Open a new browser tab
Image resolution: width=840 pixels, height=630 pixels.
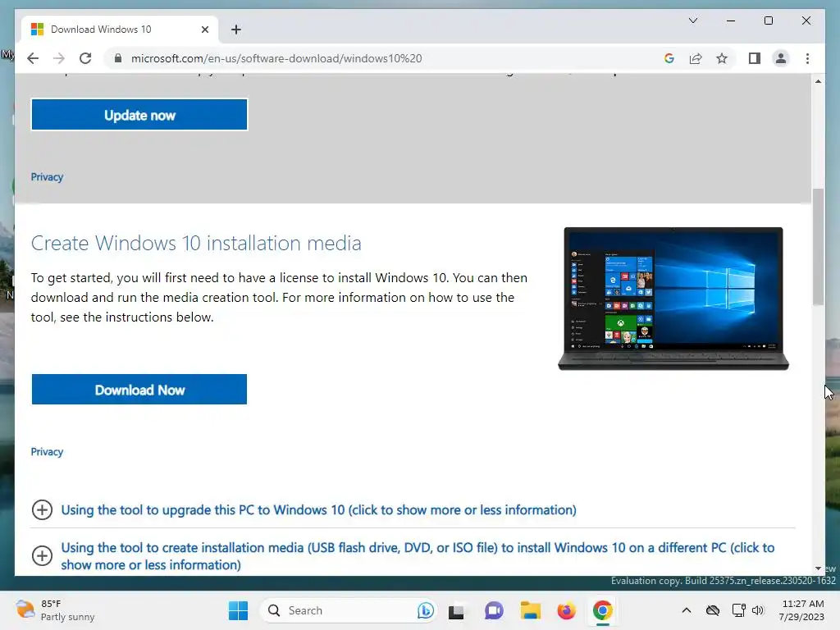tap(236, 30)
